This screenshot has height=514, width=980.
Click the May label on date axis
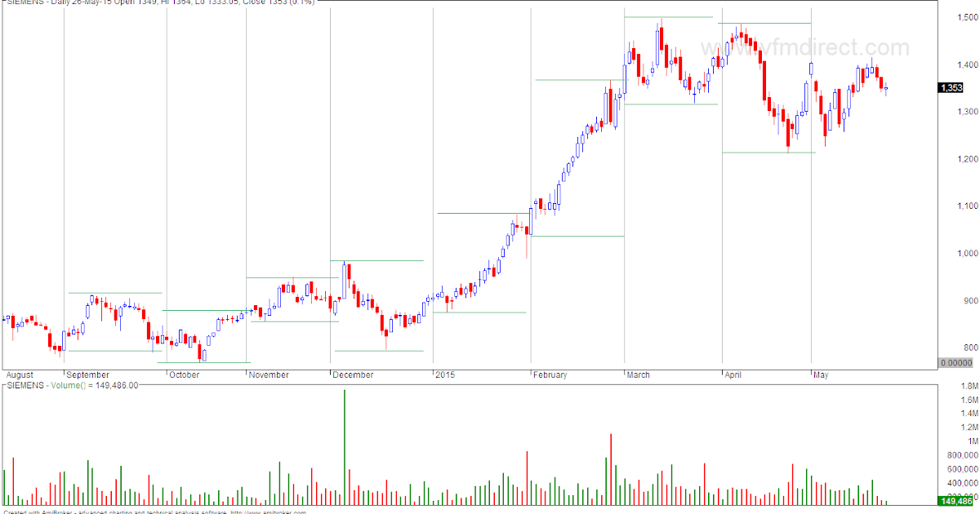click(822, 374)
